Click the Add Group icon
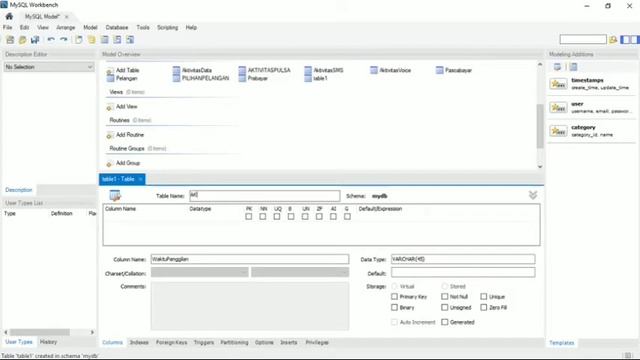The width and height of the screenshot is (640, 360). point(109,164)
